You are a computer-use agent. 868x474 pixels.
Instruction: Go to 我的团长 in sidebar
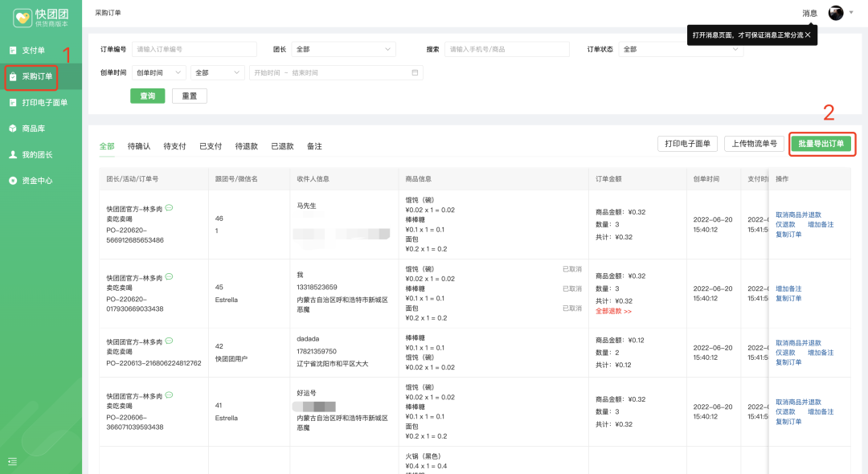pos(36,154)
